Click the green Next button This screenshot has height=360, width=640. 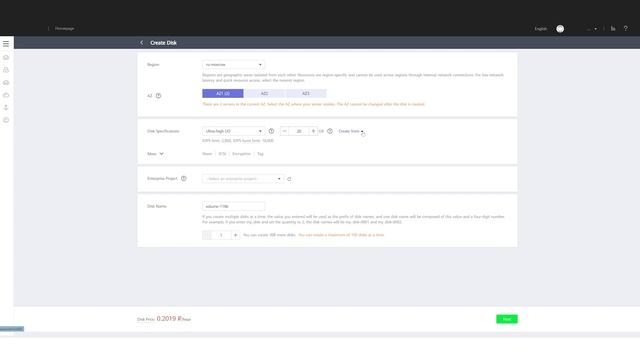[x=507, y=319]
